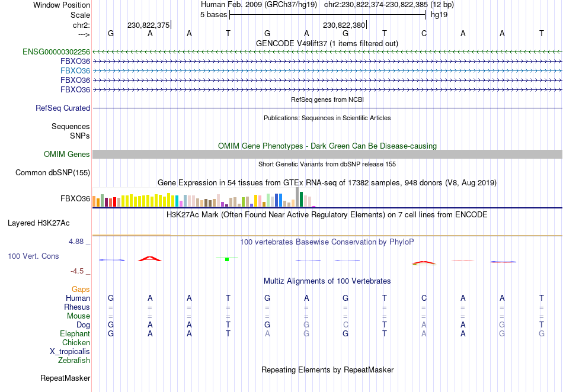The image size is (563, 392).
Task: Select the light blue FBXO36 transcript label
Action: pos(75,70)
